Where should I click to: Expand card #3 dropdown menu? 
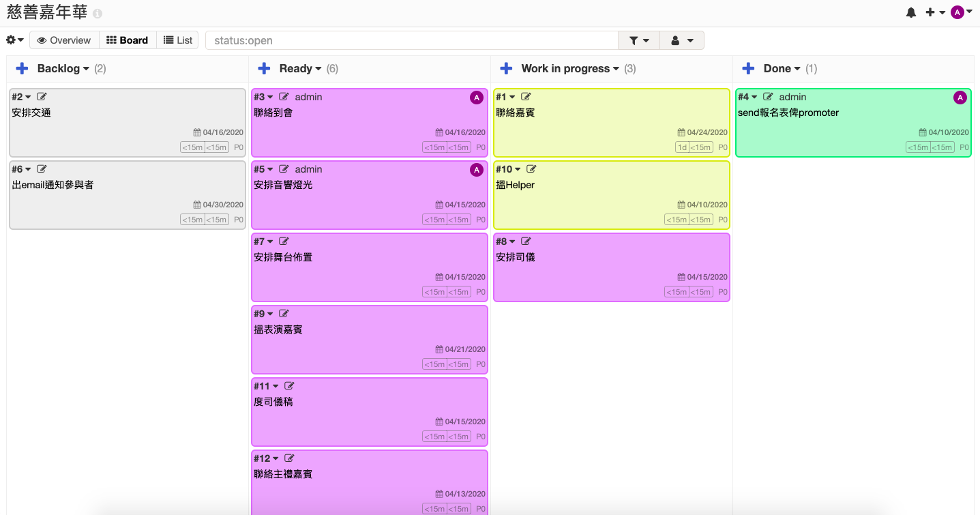coord(270,97)
